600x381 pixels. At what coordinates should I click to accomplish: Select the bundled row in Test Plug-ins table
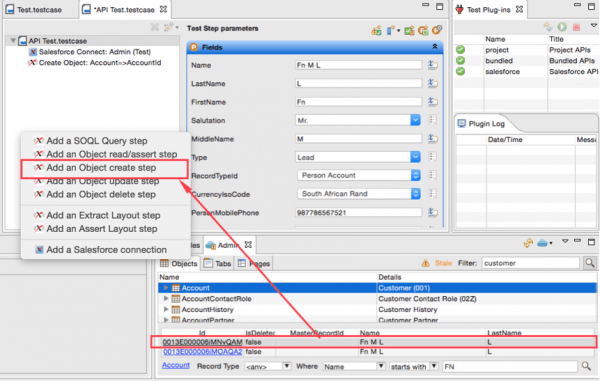tap(526, 60)
